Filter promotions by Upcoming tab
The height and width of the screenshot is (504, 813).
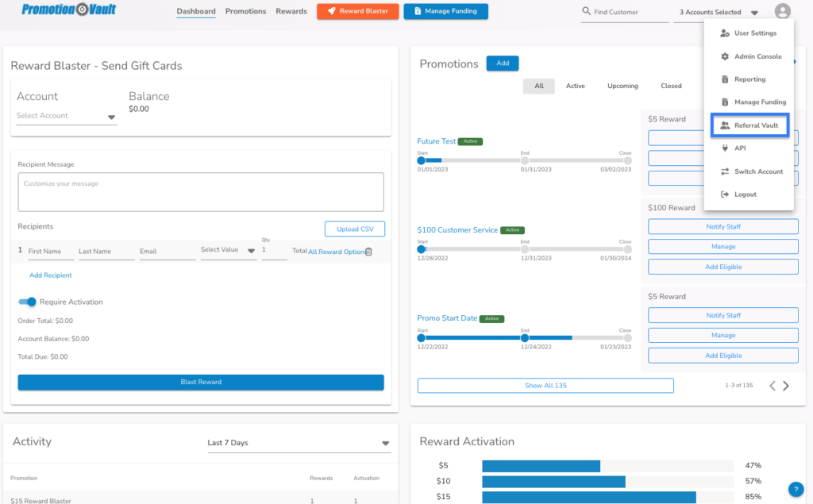pos(622,86)
